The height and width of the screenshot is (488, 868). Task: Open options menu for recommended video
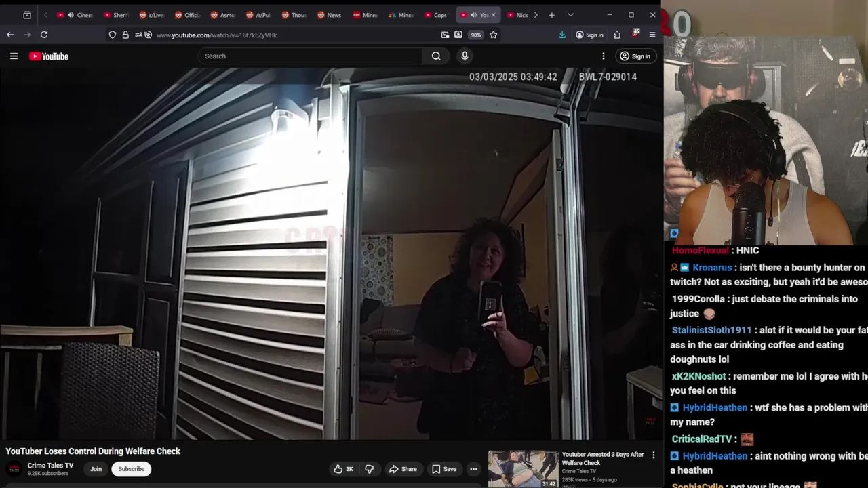coord(654,455)
